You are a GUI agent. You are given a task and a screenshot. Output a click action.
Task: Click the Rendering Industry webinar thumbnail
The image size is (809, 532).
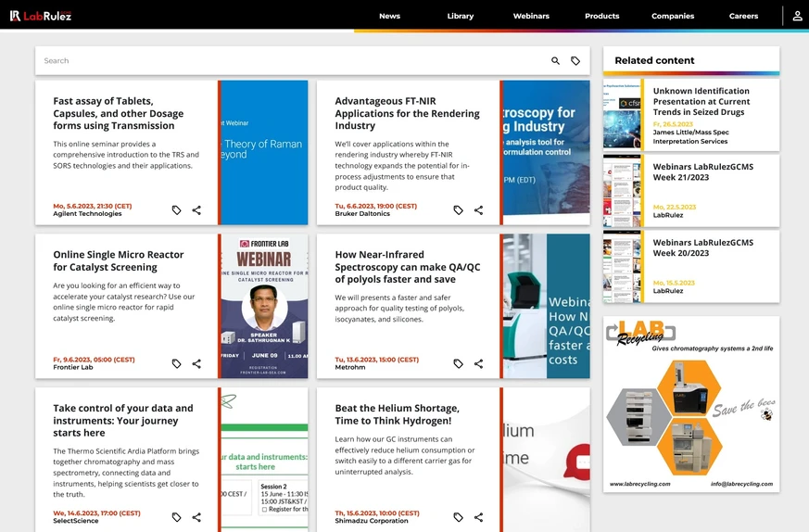[547, 152]
